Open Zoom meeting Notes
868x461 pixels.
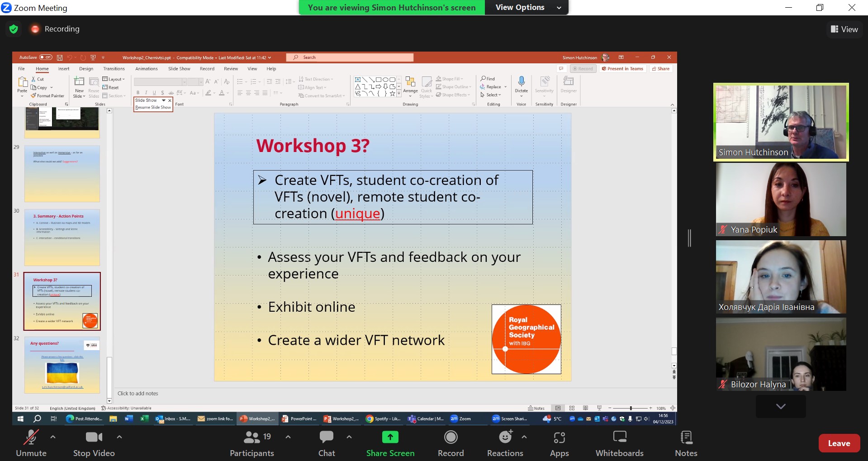[x=686, y=443]
